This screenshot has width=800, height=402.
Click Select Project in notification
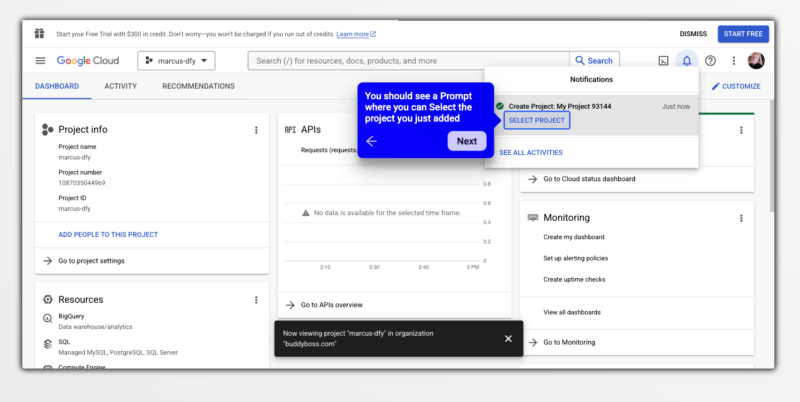pyautogui.click(x=536, y=121)
